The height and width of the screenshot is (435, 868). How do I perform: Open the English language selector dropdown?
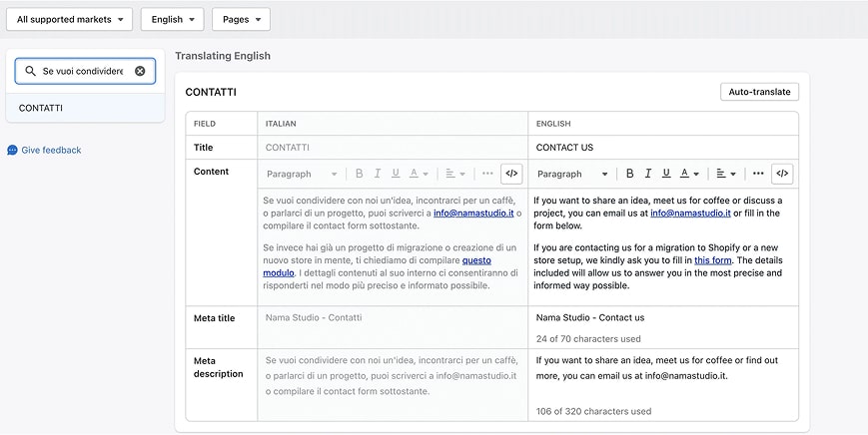(x=172, y=19)
